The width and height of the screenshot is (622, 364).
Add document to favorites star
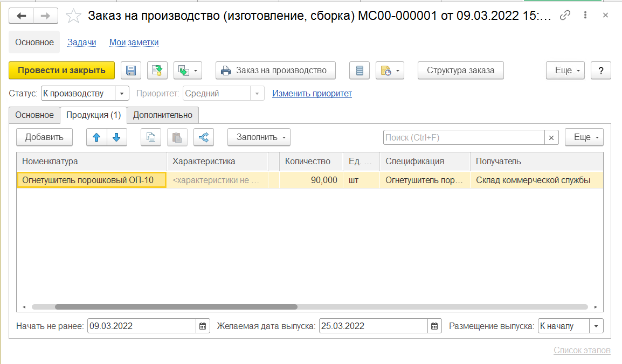click(73, 16)
